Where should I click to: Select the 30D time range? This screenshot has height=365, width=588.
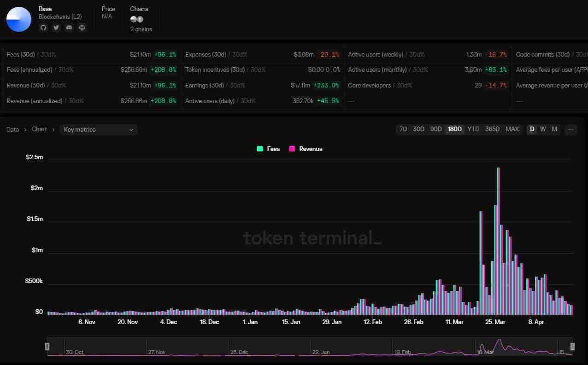418,129
